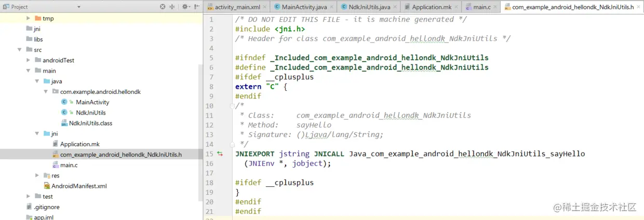Click the test folder icon
Image resolution: width=644 pixels, height=220 pixels.
[x=38, y=196]
